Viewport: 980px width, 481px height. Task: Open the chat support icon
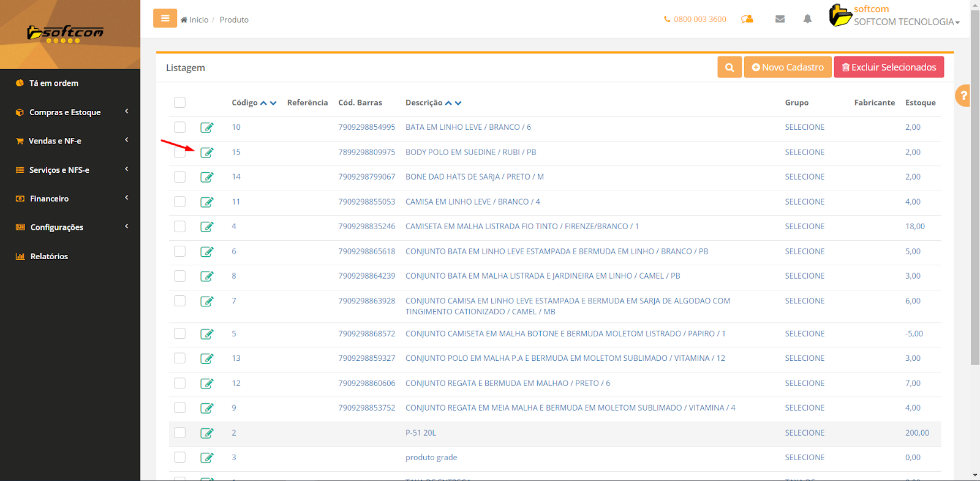[x=747, y=19]
